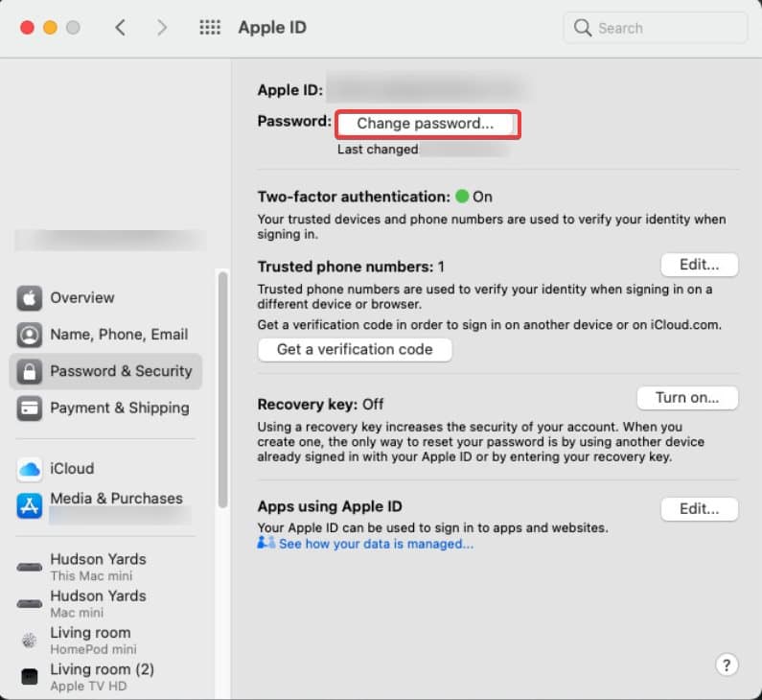This screenshot has width=762, height=700.
Task: Click the green two-factor On status dot
Action: (x=462, y=197)
